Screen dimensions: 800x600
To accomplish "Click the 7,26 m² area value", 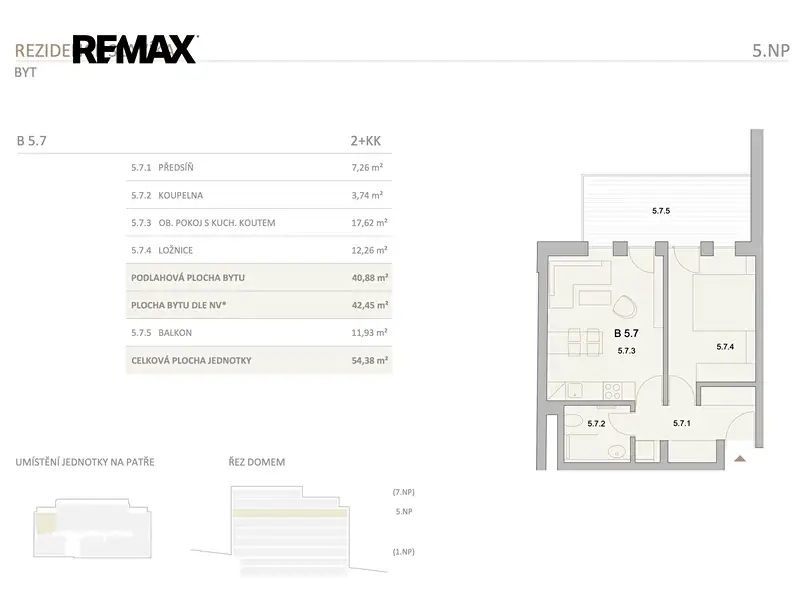I will click(367, 167).
